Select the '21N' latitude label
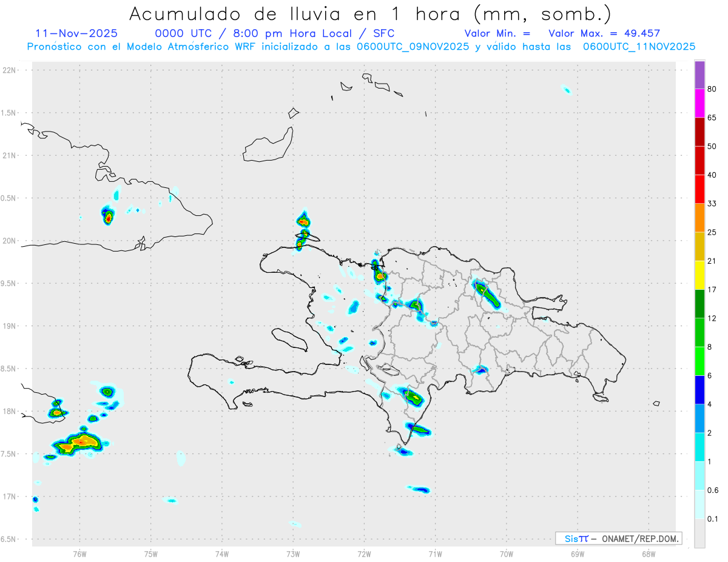 (10, 156)
